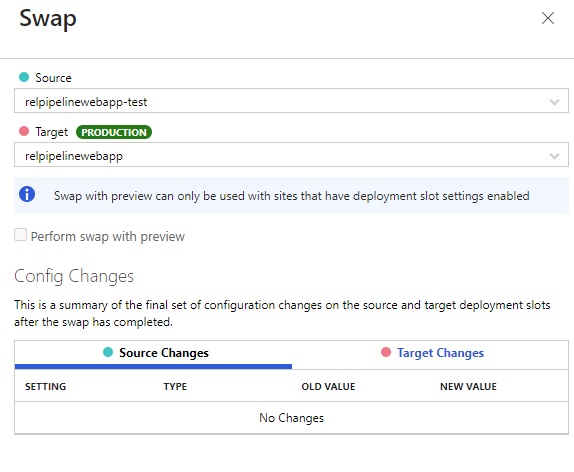Enable Perform swap with preview checkbox
574x472 pixels.
[x=20, y=235]
